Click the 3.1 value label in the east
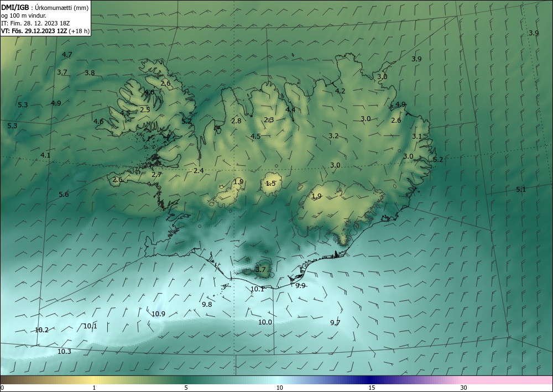Viewport: 553px width, 392px height. point(417,136)
